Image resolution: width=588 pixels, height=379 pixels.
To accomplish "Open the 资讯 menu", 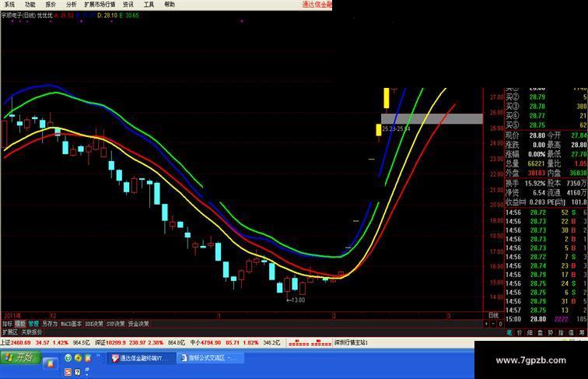I will 128,5.
